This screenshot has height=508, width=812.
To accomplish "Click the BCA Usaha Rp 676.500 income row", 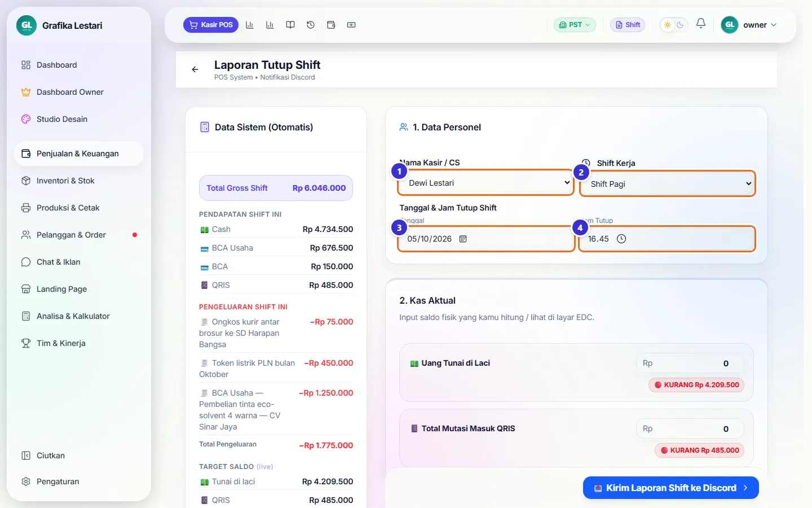I will [x=276, y=248].
